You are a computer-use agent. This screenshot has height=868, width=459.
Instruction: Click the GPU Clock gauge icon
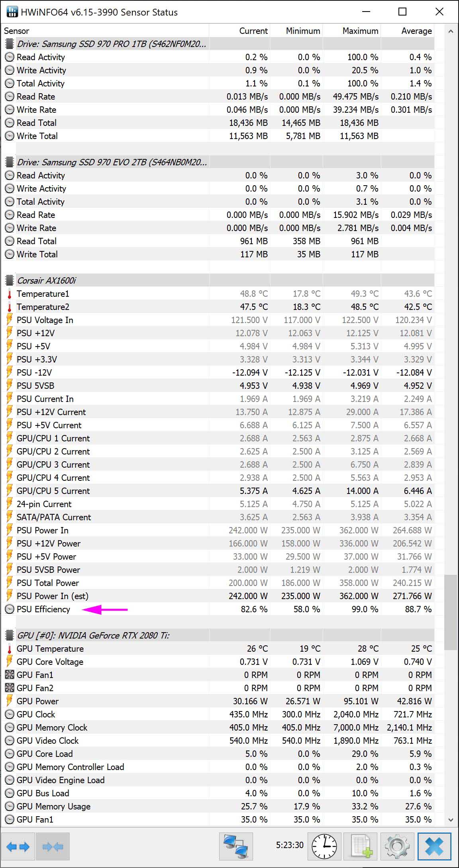coord(9,714)
